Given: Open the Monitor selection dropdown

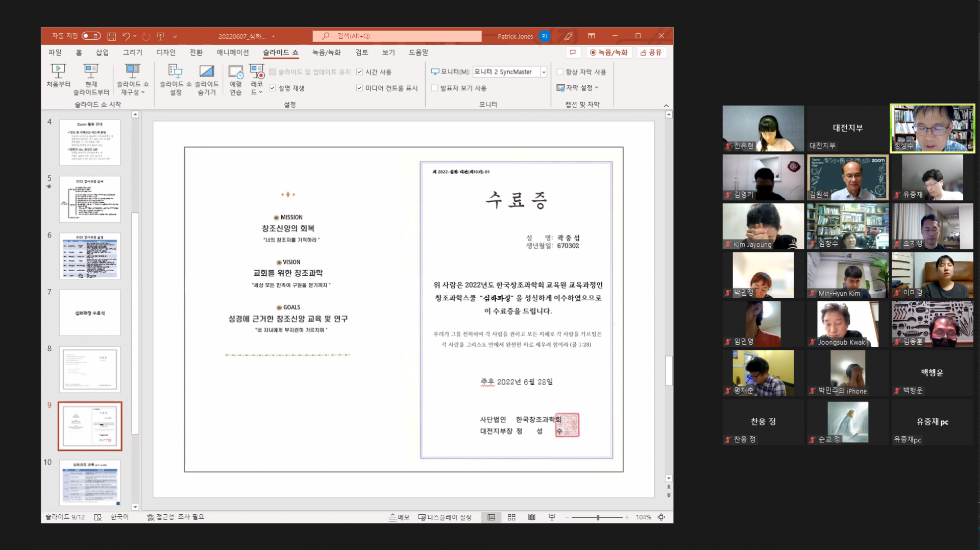Looking at the screenshot, I should coord(544,72).
